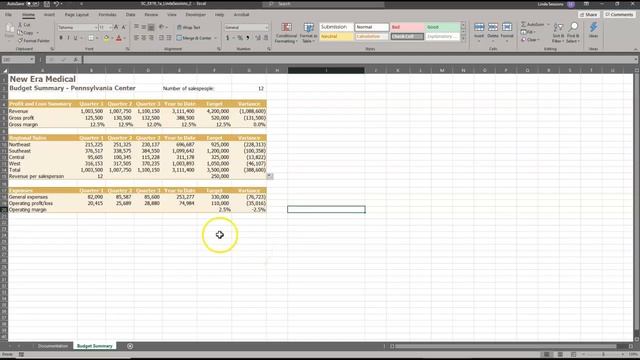Image resolution: width=640 pixels, height=360 pixels.
Task: Open the Documentation sheet tab
Action: (x=53, y=346)
